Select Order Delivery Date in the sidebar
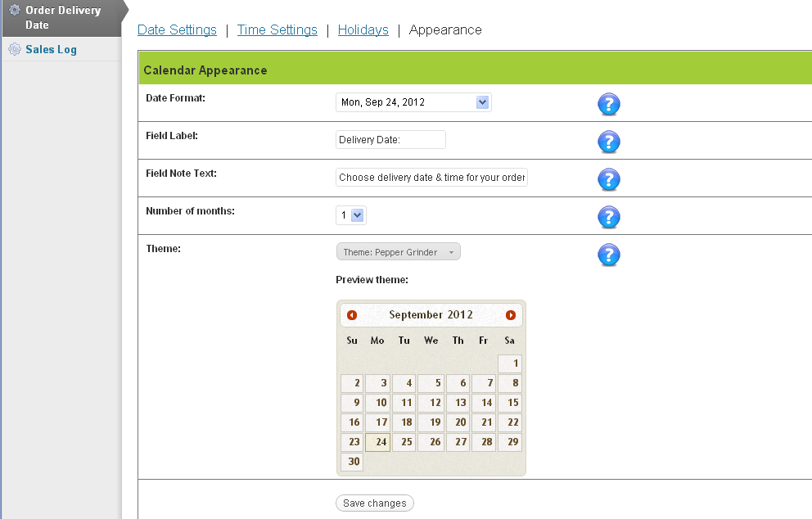The height and width of the screenshot is (519, 812). 62,17
